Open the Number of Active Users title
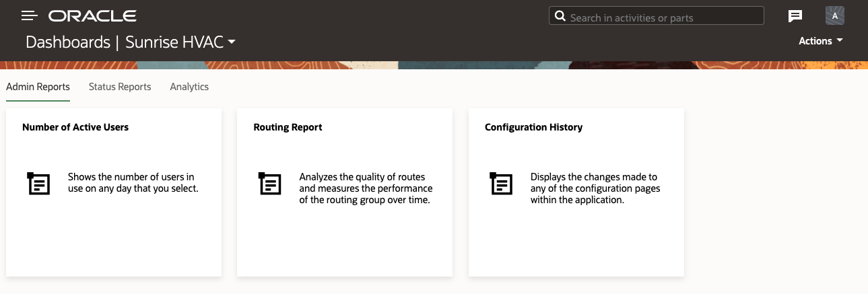This screenshot has height=294, width=868. (75, 127)
